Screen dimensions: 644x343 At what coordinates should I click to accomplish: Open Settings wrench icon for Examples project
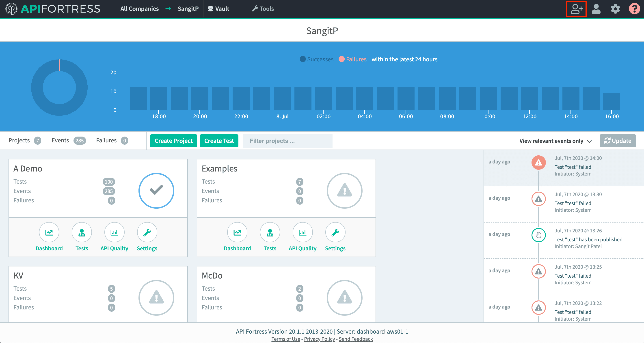pyautogui.click(x=335, y=232)
